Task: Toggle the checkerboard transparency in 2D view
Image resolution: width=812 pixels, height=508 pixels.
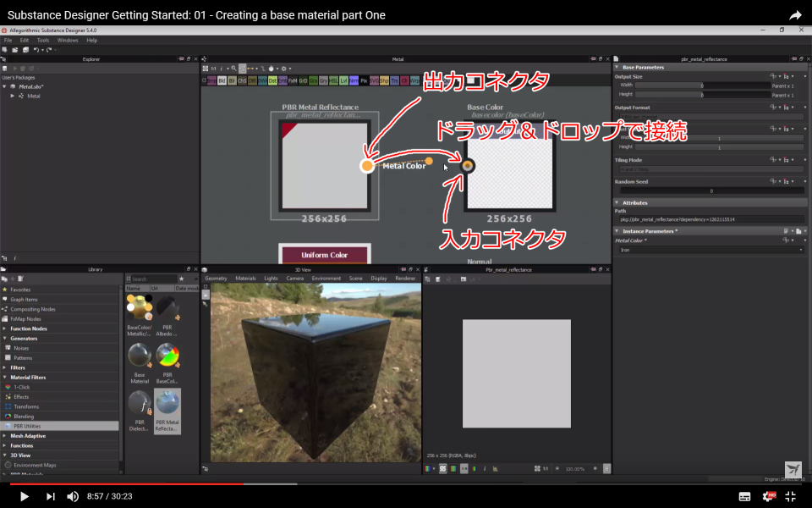Action: click(x=442, y=468)
